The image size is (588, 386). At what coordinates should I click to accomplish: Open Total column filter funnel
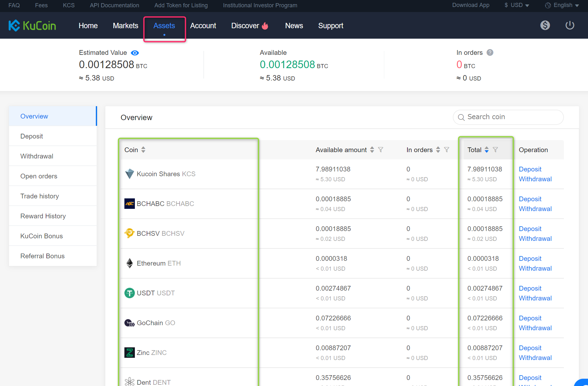[495, 150]
